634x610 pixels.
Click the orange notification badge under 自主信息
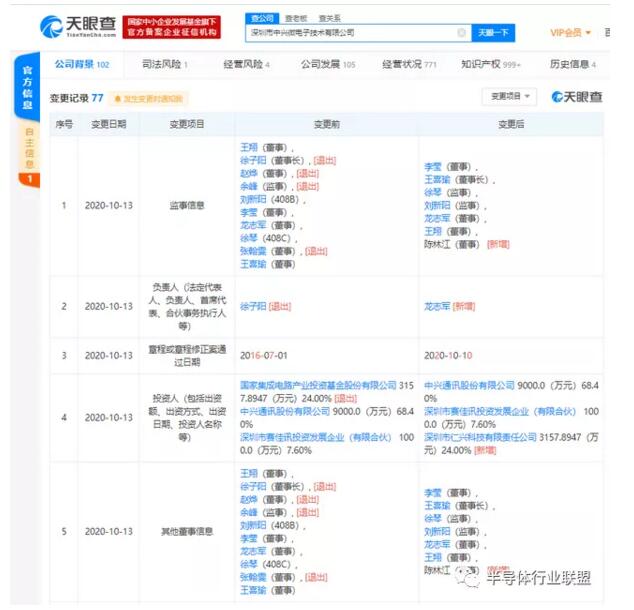pyautogui.click(x=29, y=180)
